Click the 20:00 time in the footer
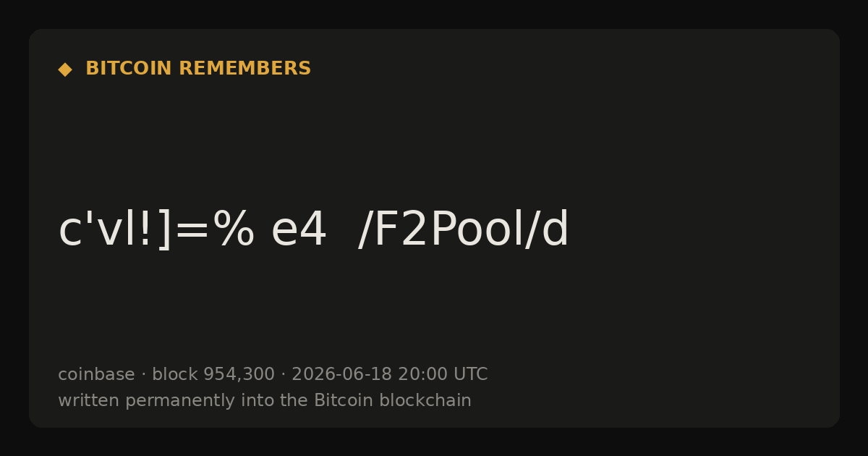This screenshot has height=456, width=868. point(422,374)
